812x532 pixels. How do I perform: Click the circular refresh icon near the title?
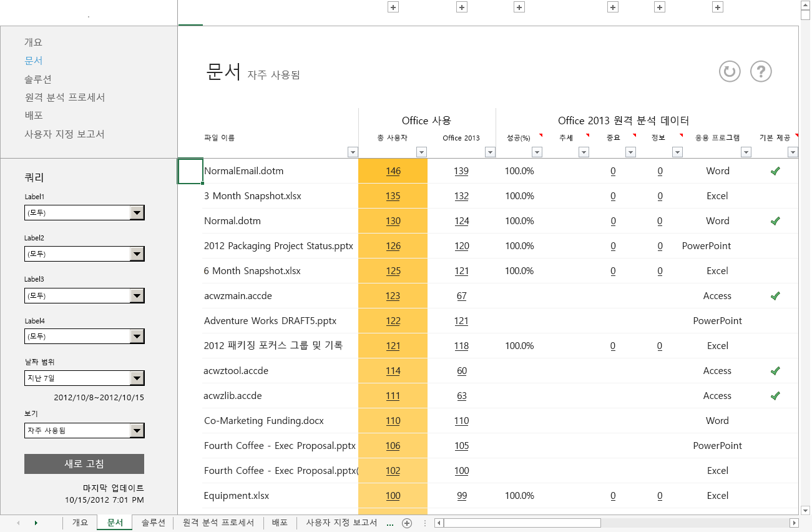click(730, 71)
